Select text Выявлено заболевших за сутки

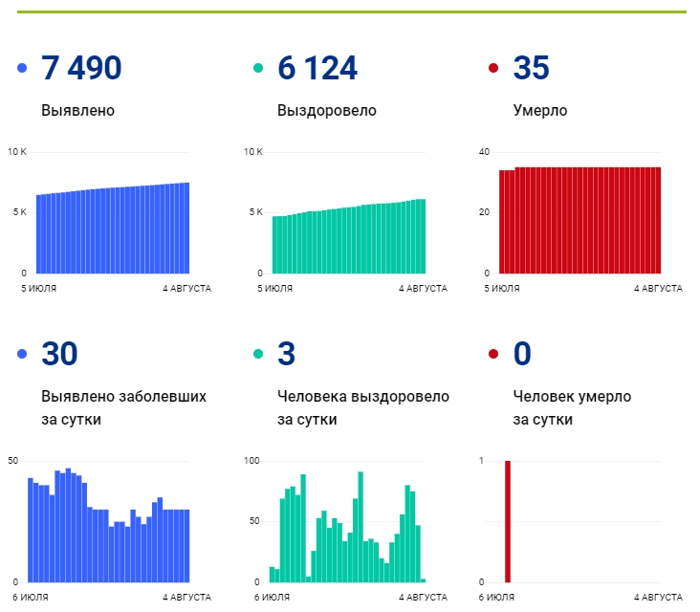pyautogui.click(x=123, y=407)
